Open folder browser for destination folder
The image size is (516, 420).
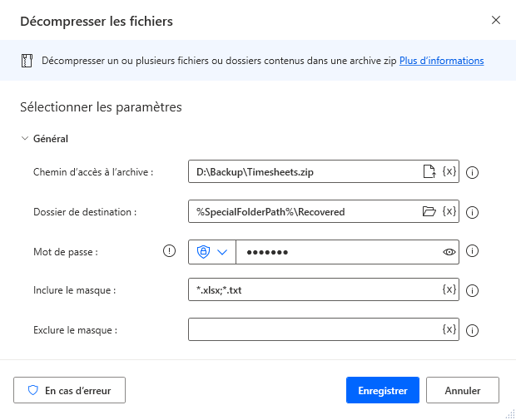coord(429,211)
